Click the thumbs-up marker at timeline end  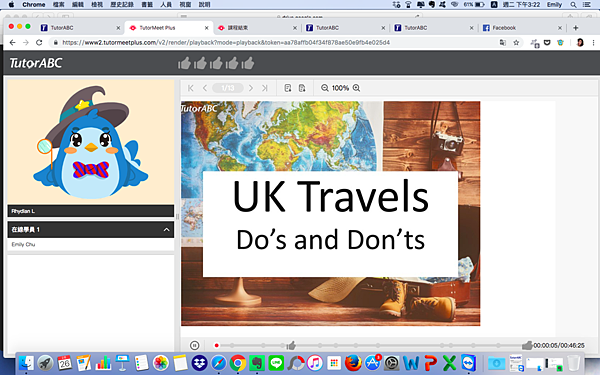click(x=527, y=345)
